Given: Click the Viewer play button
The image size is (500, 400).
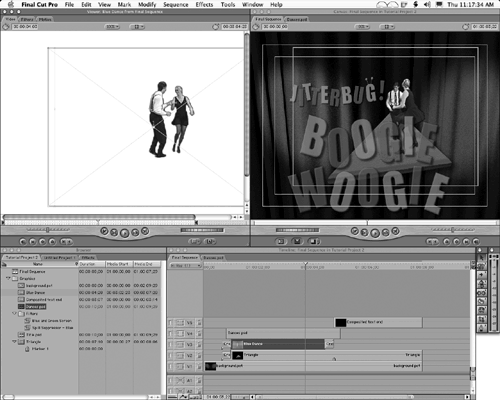Looking at the screenshot, I should point(125,233).
